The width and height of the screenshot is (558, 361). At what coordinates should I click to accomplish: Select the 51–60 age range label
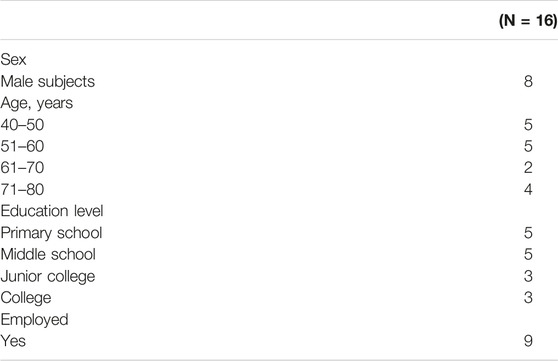pos(22,146)
